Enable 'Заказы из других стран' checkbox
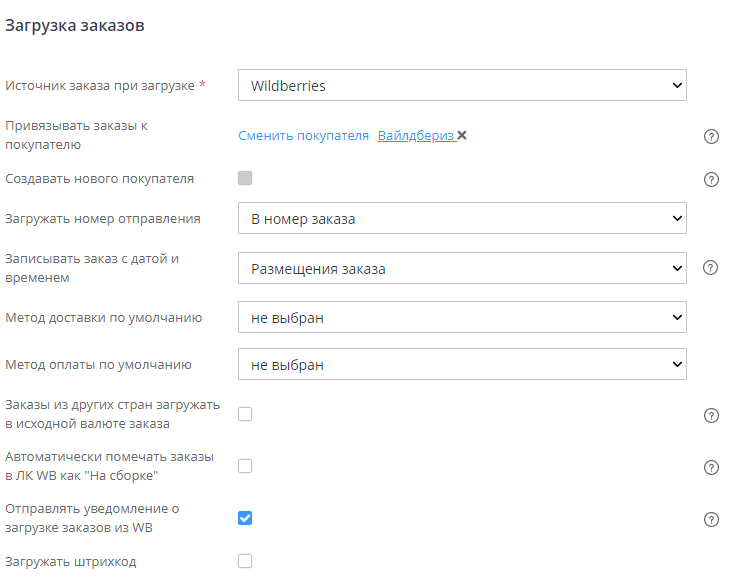Viewport: 740px width, 579px height. tap(245, 414)
